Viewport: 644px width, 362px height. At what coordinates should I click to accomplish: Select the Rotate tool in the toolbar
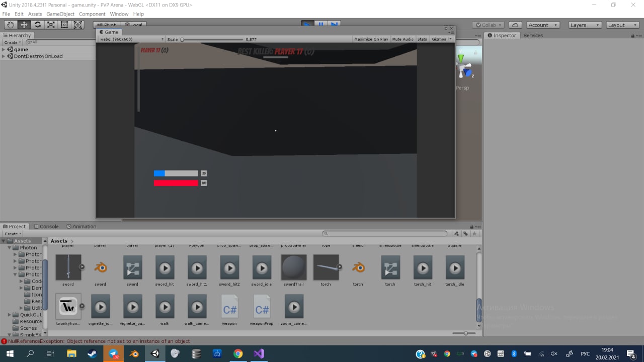click(37, 25)
